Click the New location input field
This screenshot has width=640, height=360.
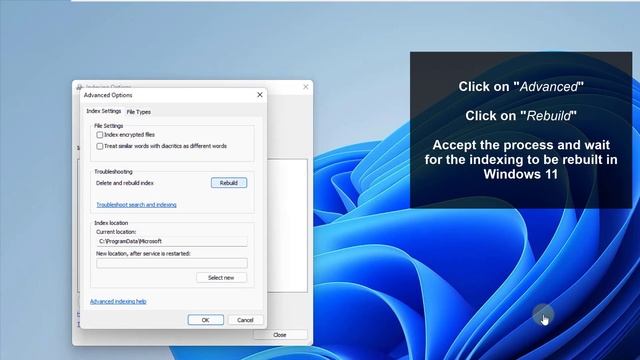(172, 263)
